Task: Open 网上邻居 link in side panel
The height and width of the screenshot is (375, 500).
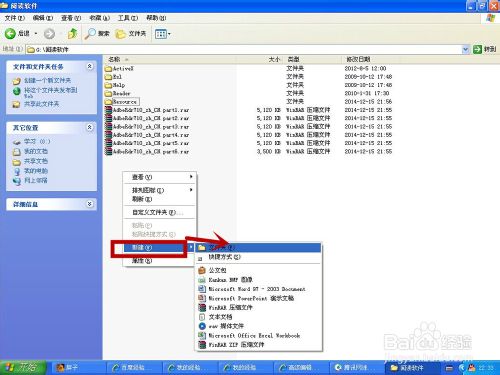Action: click(x=36, y=181)
